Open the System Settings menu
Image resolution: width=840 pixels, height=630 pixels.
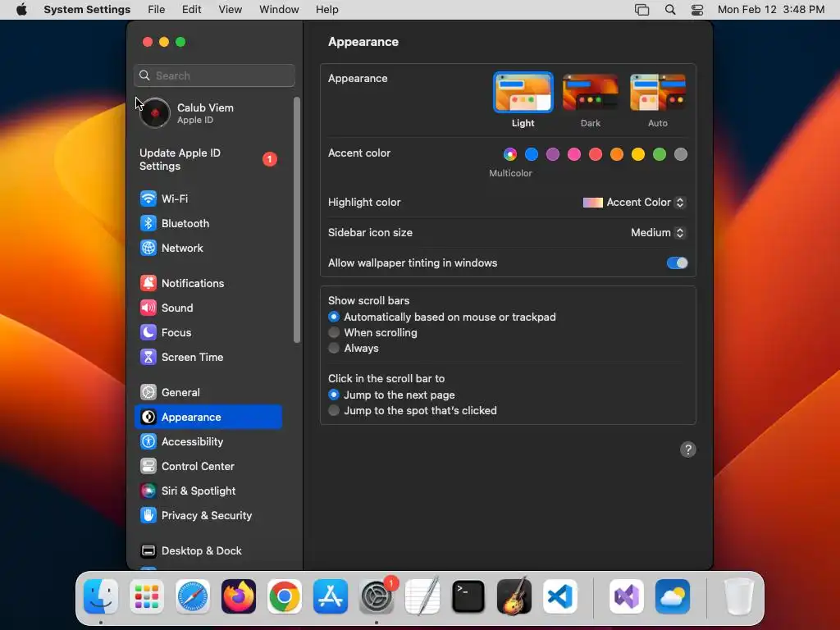click(87, 10)
